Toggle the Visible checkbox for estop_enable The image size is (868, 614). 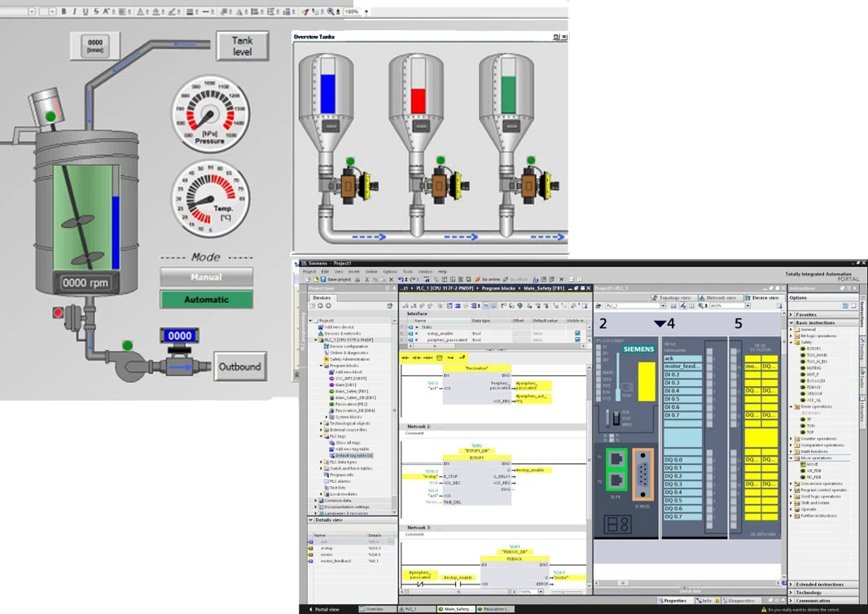pos(577,333)
